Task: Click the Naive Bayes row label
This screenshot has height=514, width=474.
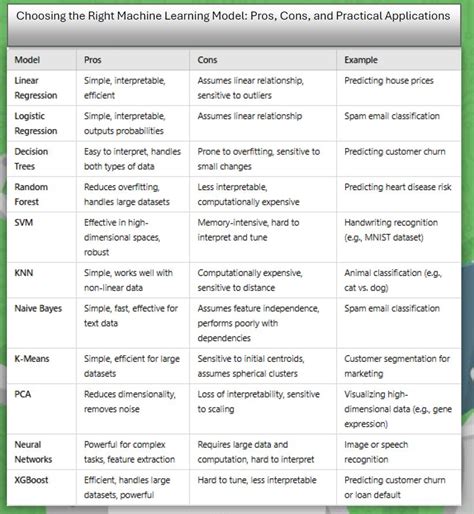Action: (38, 308)
